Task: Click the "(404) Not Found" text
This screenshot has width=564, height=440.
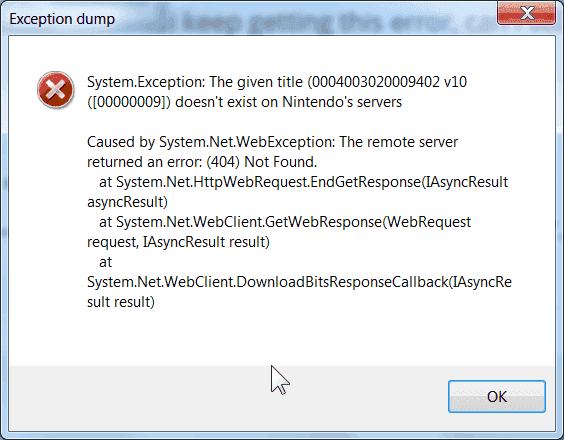Action: click(x=261, y=162)
